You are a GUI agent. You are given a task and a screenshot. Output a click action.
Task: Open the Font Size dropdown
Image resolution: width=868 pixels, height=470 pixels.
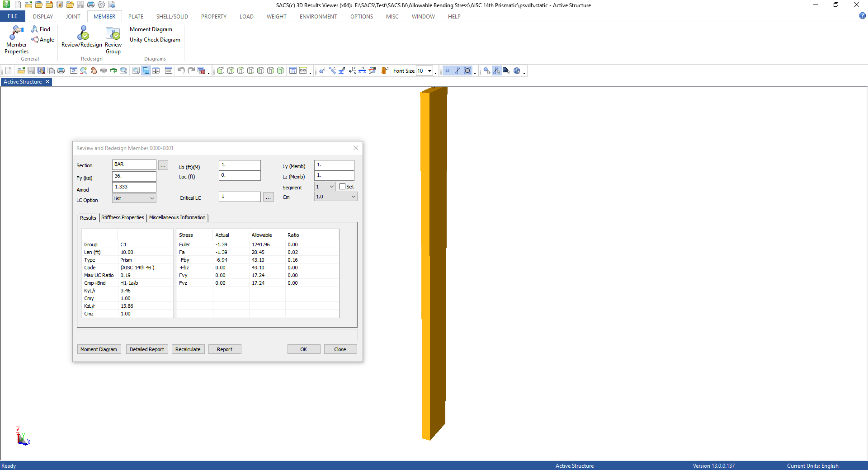coord(429,71)
